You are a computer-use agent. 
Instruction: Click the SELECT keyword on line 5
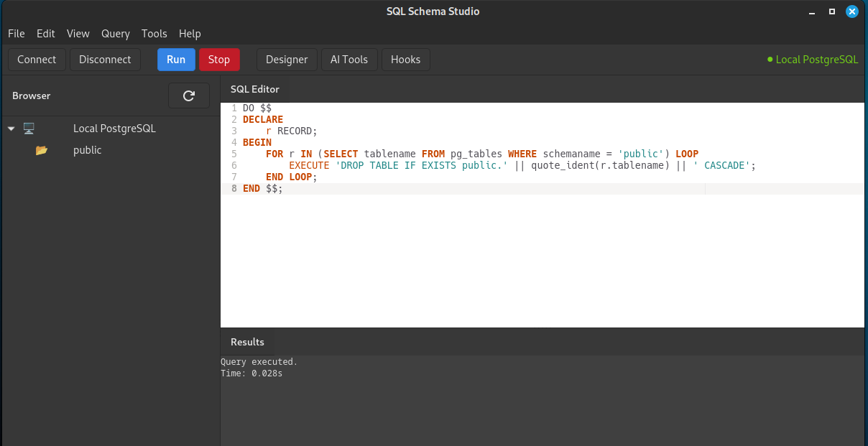341,154
